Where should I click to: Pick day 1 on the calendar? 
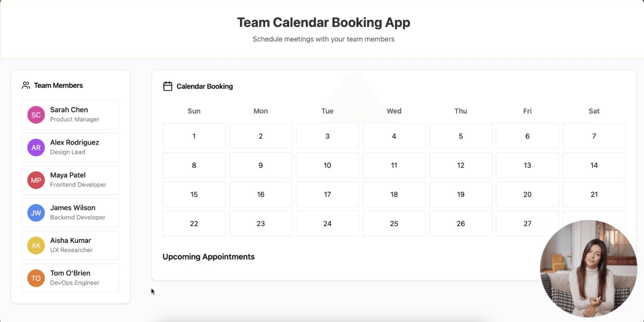pyautogui.click(x=194, y=136)
